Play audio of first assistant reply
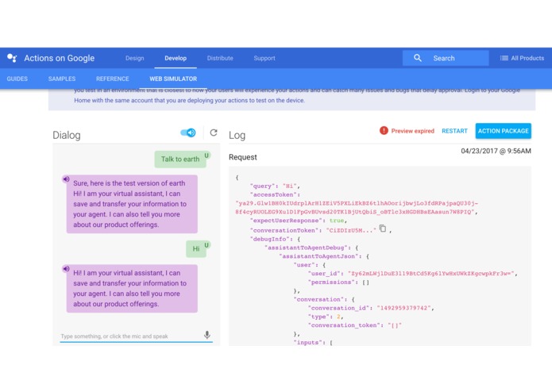The height and width of the screenshot is (392, 552). 66,179
